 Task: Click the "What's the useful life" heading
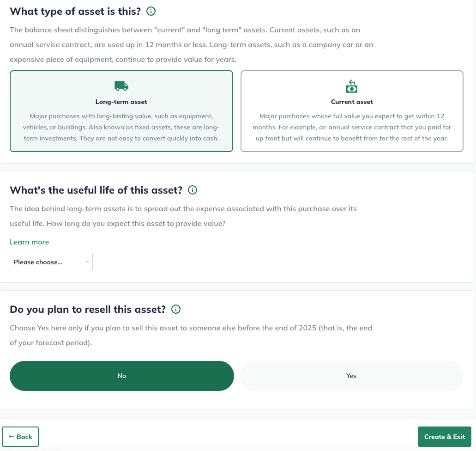point(96,190)
